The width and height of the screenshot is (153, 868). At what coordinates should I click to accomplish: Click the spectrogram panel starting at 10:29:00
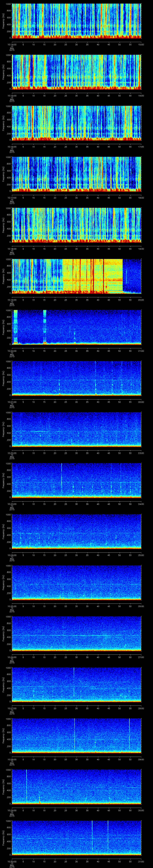(x=77, y=786)
